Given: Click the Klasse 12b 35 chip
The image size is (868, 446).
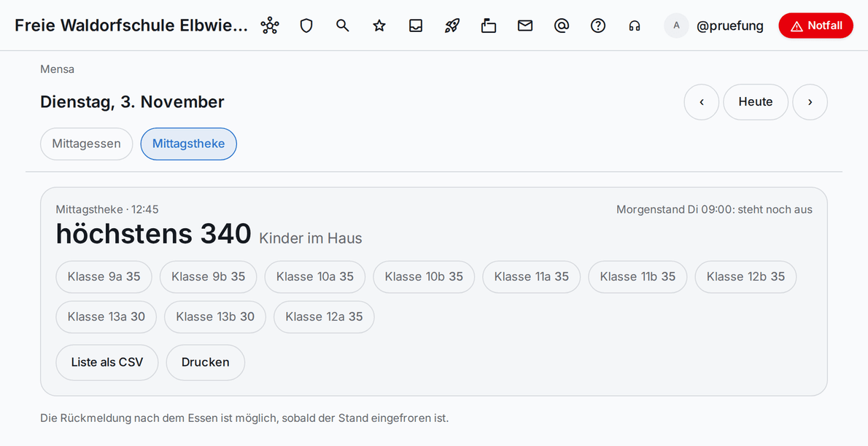Looking at the screenshot, I should click(745, 277).
